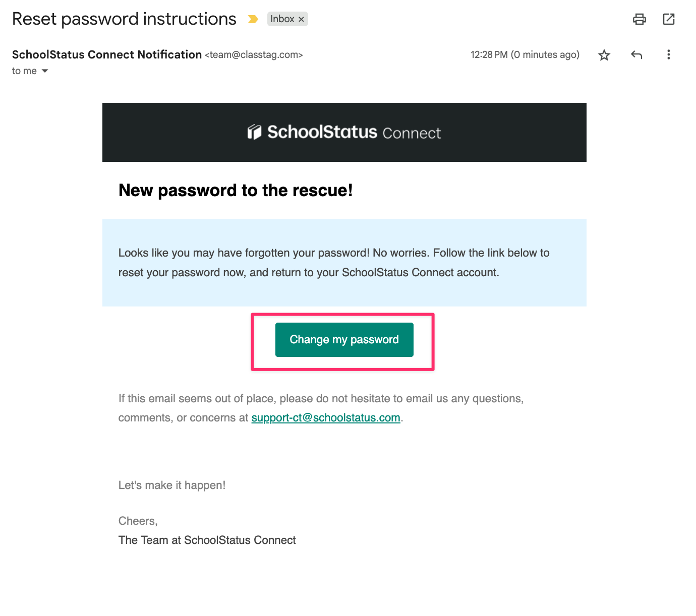Open the support-ct@schoolstatus.com email link

pos(326,418)
